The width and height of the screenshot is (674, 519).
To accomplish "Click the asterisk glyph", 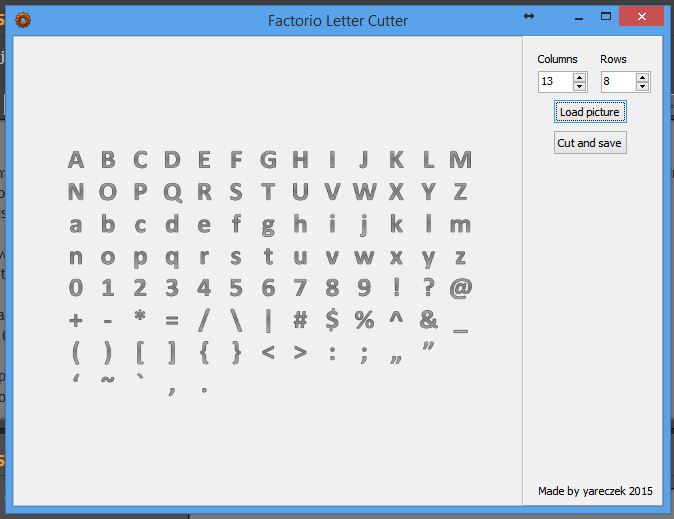I will 140,316.
